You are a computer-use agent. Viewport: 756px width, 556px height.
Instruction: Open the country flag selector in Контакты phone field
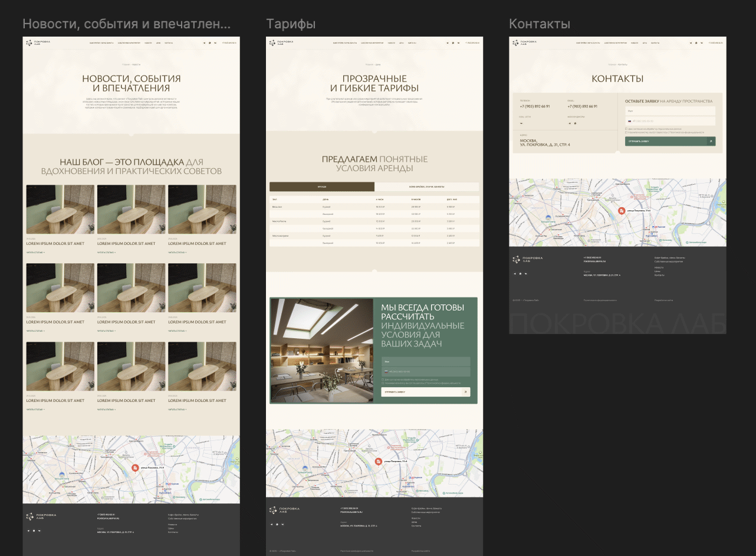click(x=629, y=121)
